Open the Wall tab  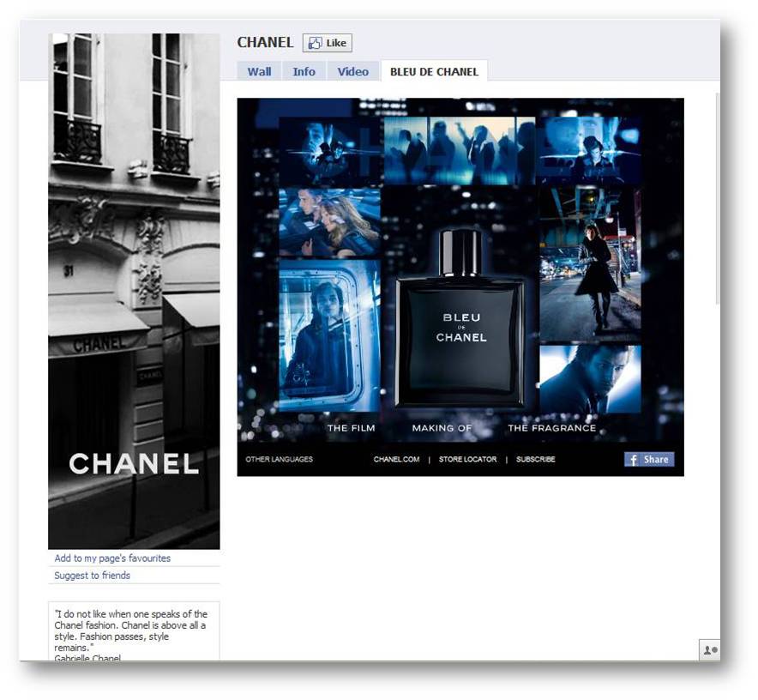pos(259,71)
